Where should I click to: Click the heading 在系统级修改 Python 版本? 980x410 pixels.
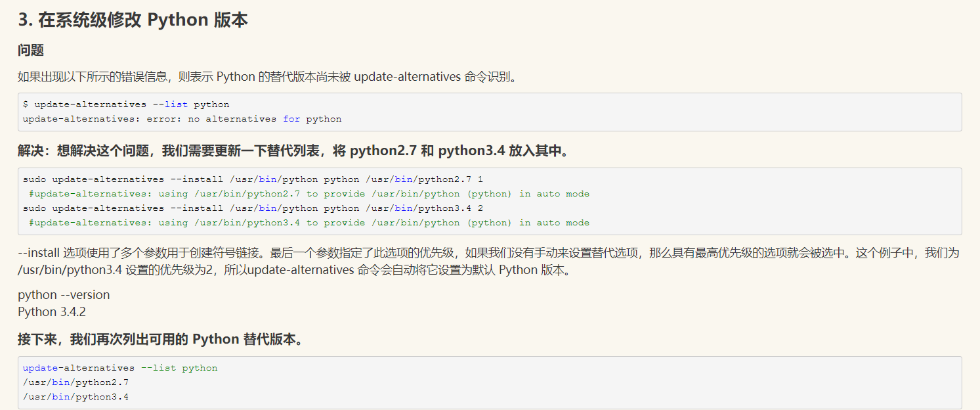click(x=132, y=20)
